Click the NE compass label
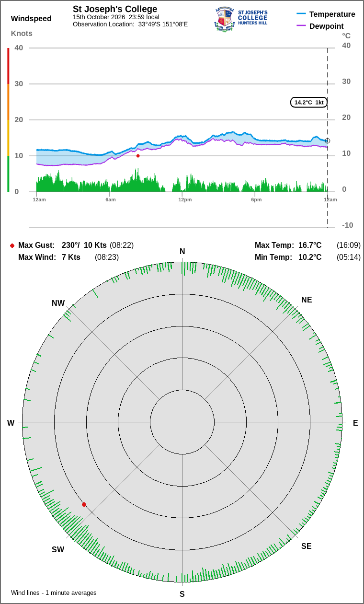Viewport: 364px width, 604px height. point(307,300)
